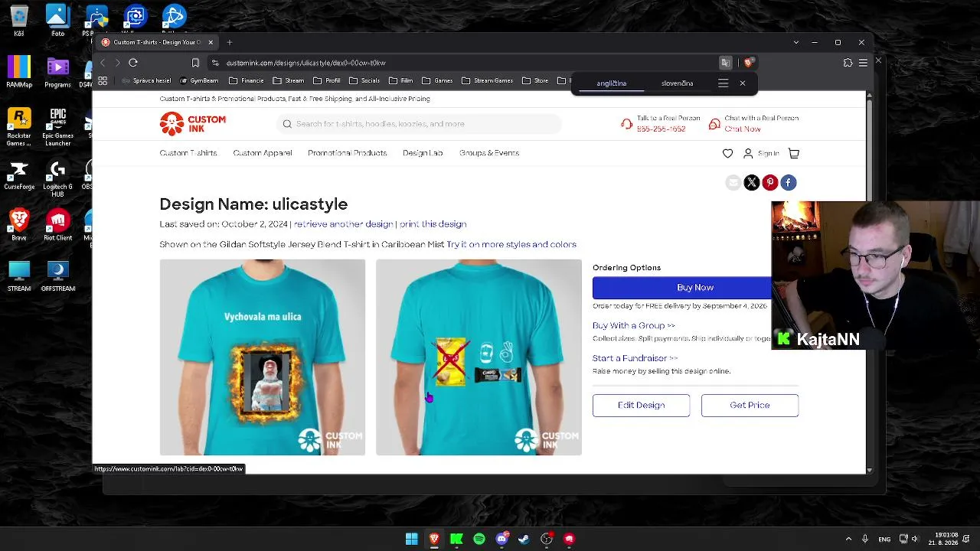Image resolution: width=980 pixels, height=551 pixels.
Task: Select slovenčina in the translate popup
Action: (677, 83)
